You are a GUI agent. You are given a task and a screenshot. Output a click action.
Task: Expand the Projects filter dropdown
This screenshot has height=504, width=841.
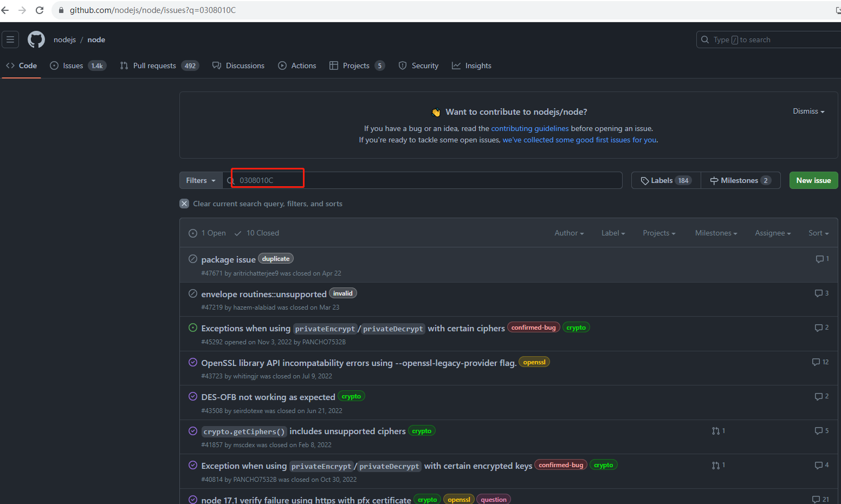click(659, 233)
